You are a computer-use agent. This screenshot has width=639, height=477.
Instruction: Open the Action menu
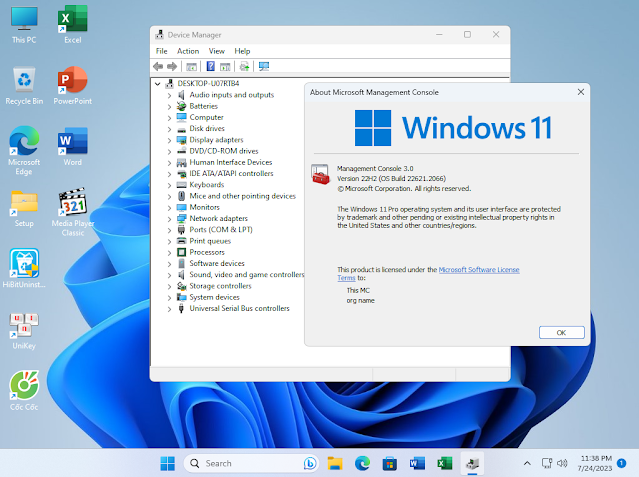[188, 51]
